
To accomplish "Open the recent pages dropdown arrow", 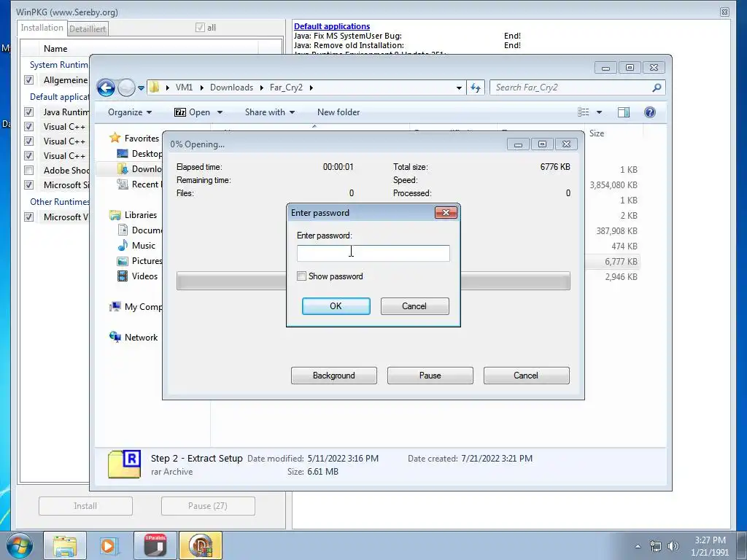I will (x=141, y=88).
